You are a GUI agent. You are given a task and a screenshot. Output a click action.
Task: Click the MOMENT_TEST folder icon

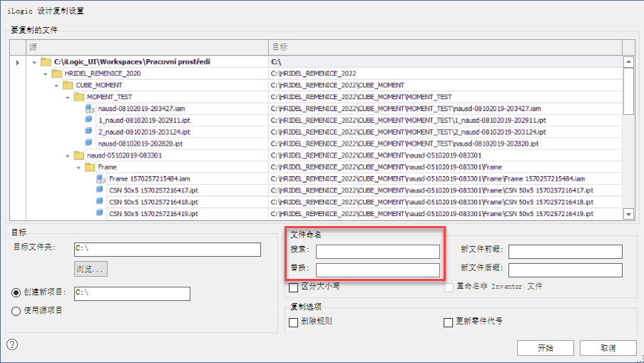[79, 97]
